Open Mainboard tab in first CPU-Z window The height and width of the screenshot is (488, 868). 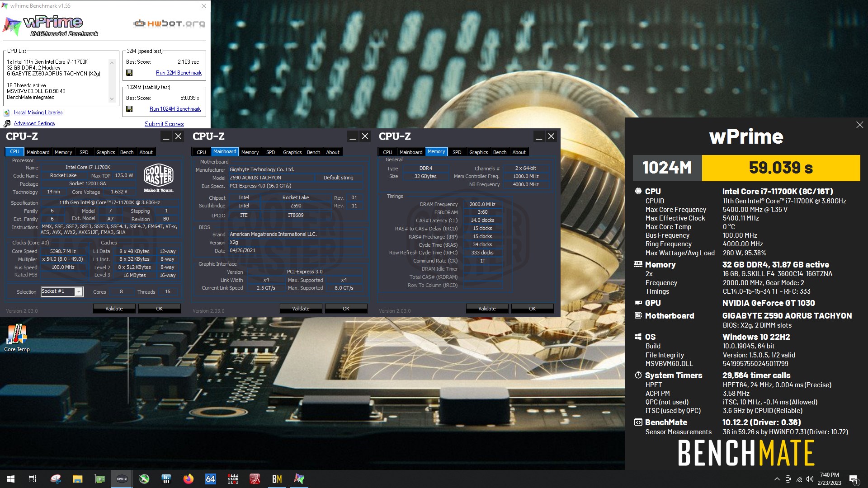click(x=38, y=152)
